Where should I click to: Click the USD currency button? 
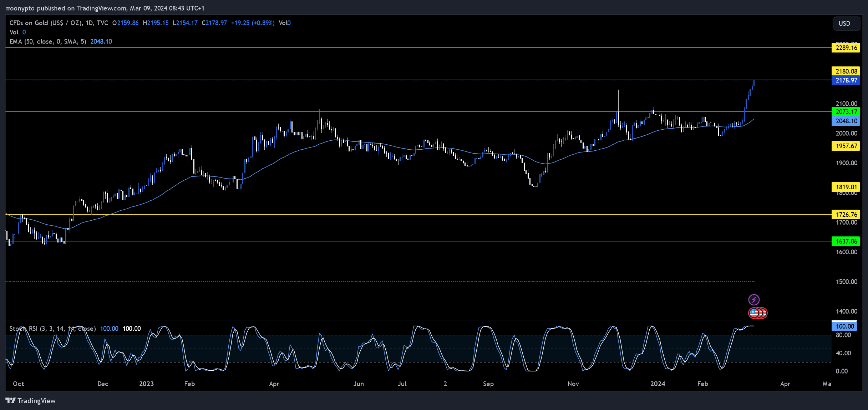tap(846, 23)
